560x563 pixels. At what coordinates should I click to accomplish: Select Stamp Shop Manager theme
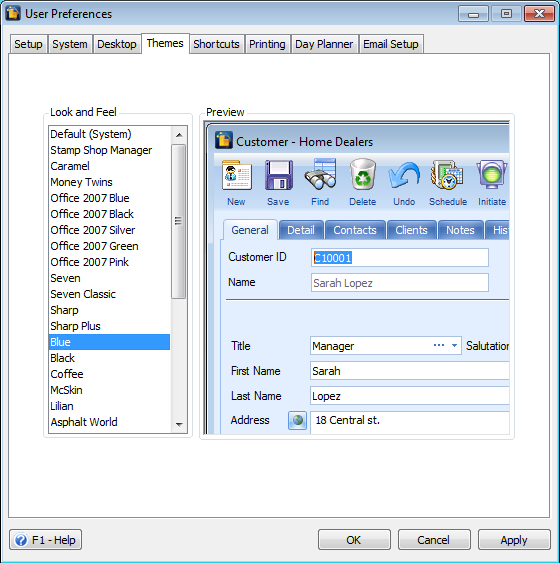109,150
